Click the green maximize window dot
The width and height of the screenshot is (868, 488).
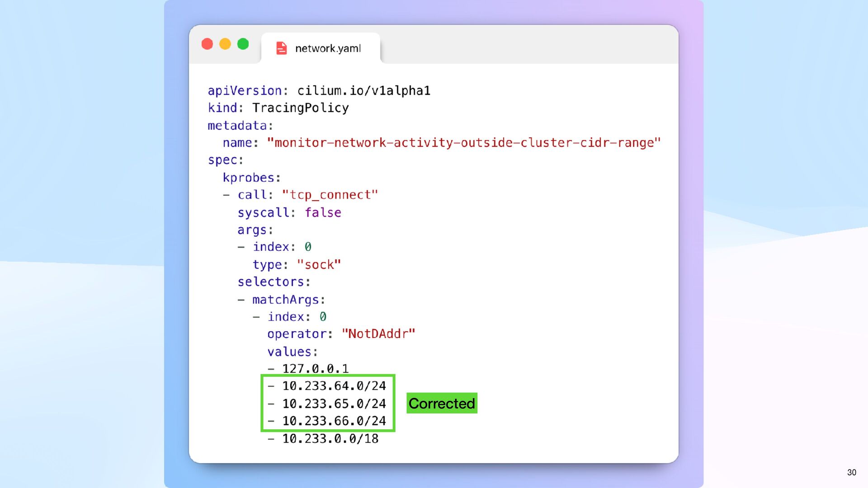tap(243, 44)
